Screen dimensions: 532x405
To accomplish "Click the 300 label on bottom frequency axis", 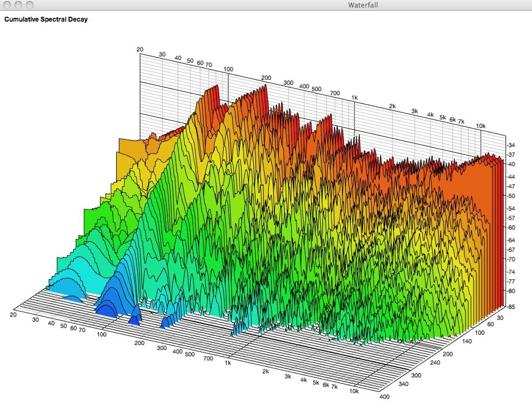I will pyautogui.click(x=161, y=348).
